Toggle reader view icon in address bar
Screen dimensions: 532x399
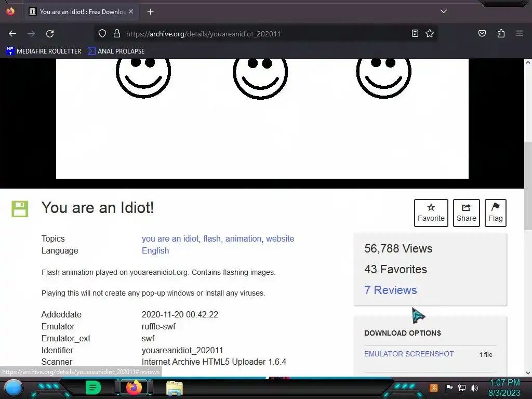(415, 33)
